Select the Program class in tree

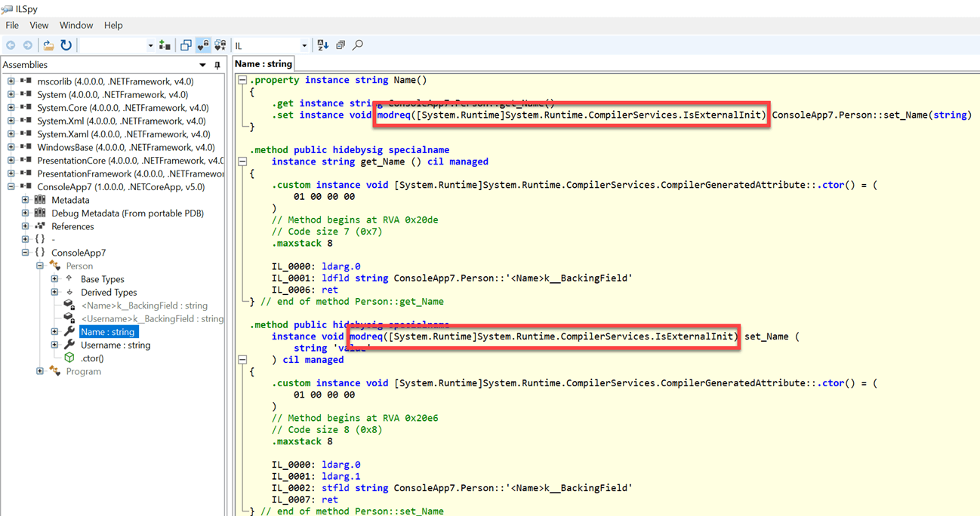tap(83, 371)
